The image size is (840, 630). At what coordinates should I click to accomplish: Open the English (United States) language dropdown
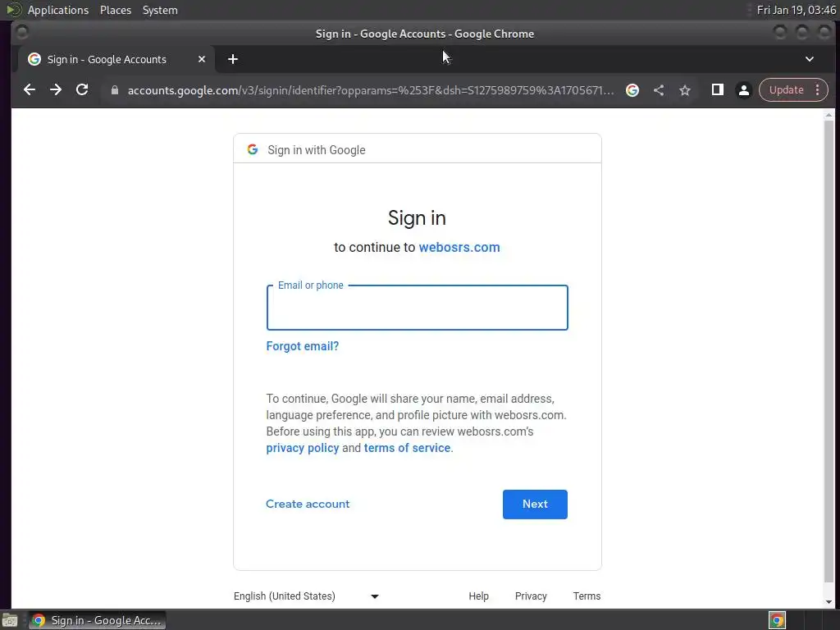point(307,596)
